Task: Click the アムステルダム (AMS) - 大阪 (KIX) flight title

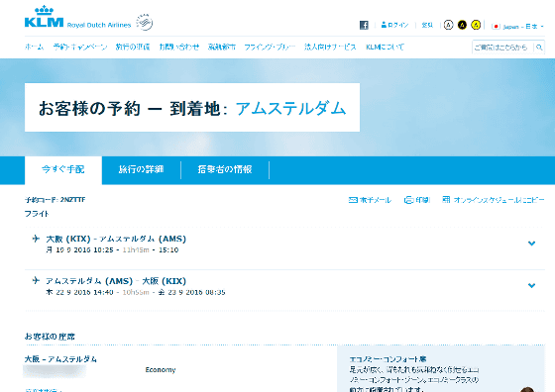Action: (116, 281)
